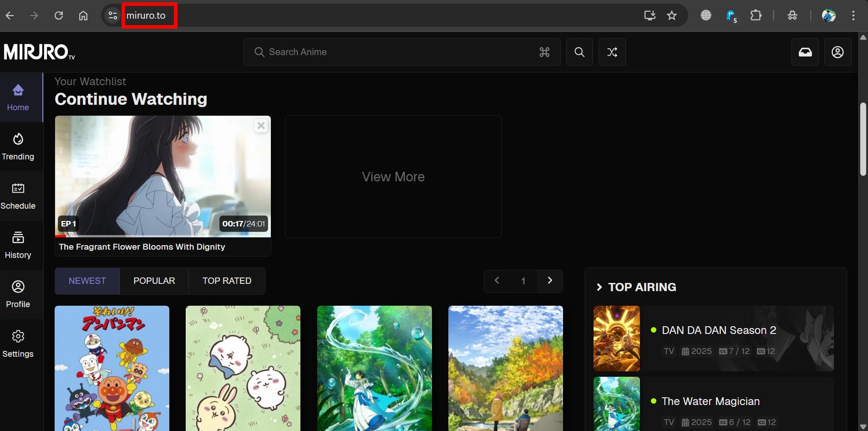This screenshot has height=431, width=868.
Task: Click View More in Continue Watching
Action: click(x=393, y=177)
